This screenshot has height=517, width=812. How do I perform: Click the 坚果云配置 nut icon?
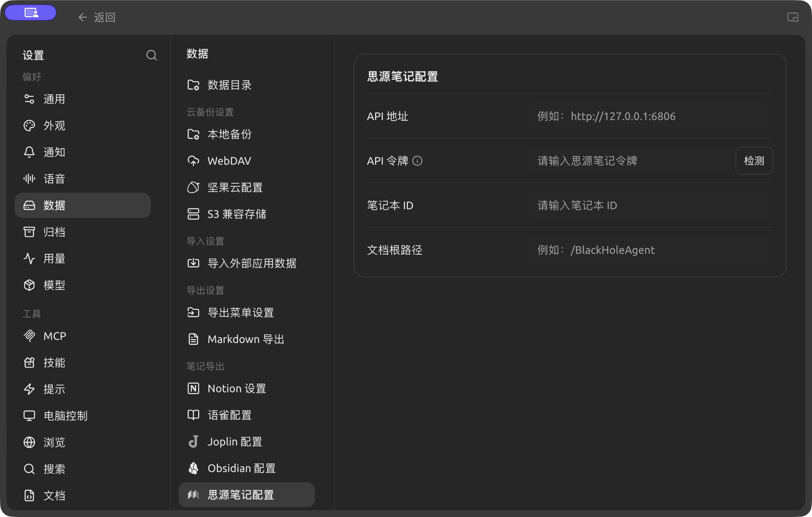(x=193, y=187)
